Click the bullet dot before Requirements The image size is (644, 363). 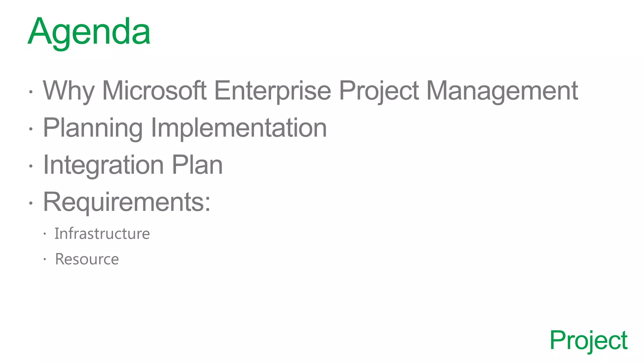pyautogui.click(x=31, y=203)
